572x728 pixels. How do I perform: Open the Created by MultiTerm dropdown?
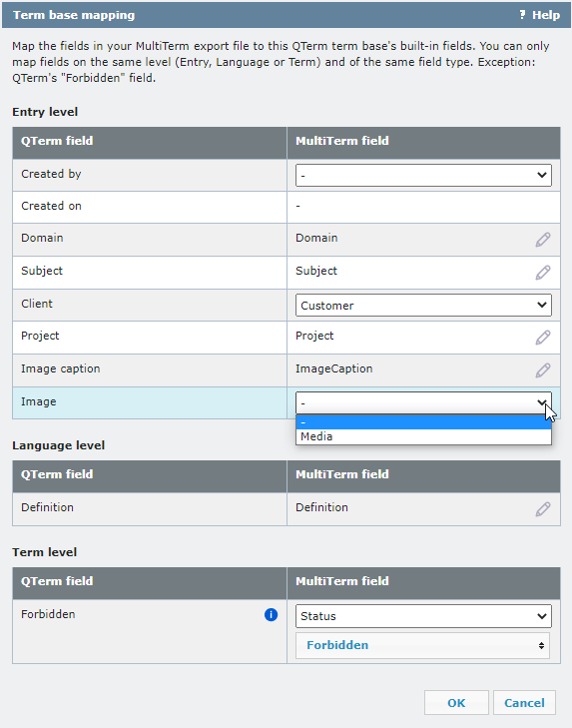pos(423,175)
